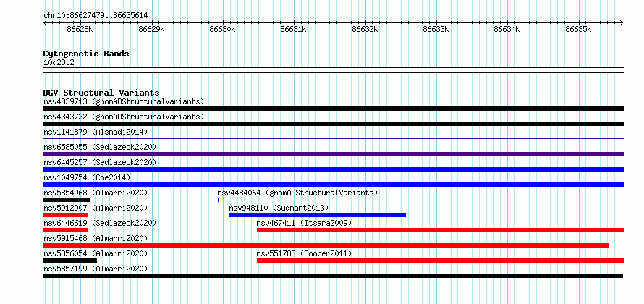
Task: Click the nsv4339713 gnomADStructuralVariants label
Action: tap(124, 101)
